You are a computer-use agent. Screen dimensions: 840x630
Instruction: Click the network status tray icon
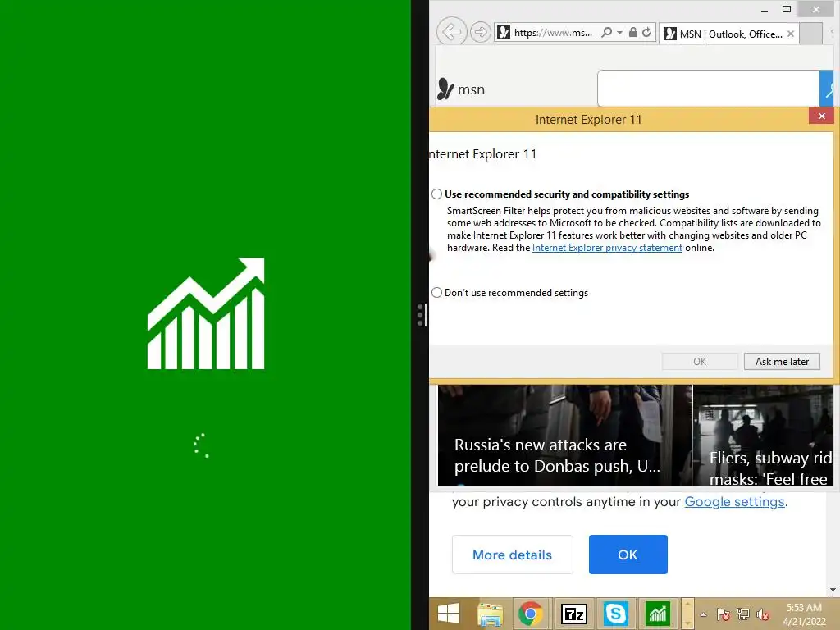pyautogui.click(x=743, y=614)
